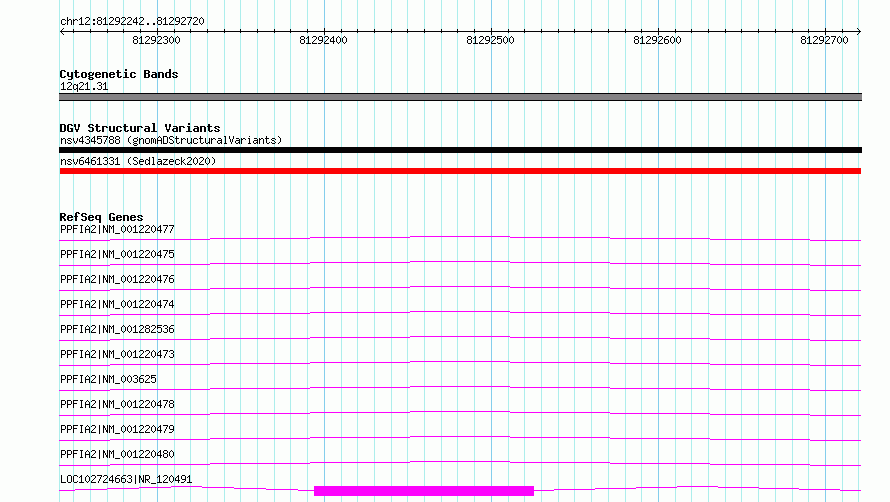Viewport: 890px width, 502px height.
Task: Click the black nsv4345788 variant bar
Action: 460,150
